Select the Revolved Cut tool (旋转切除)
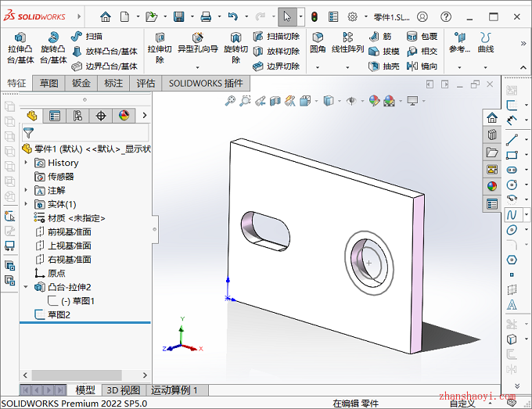532x409 pixels. pos(235,48)
